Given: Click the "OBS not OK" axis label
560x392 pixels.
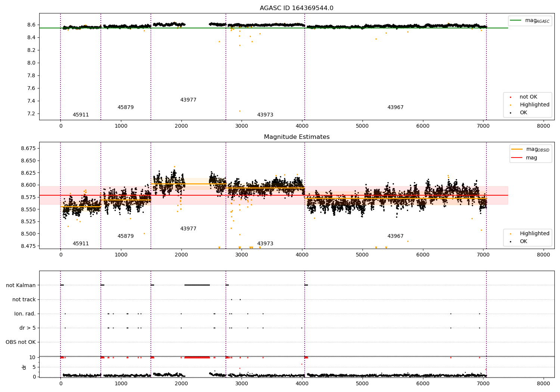Looking at the screenshot, I should (x=21, y=342).
